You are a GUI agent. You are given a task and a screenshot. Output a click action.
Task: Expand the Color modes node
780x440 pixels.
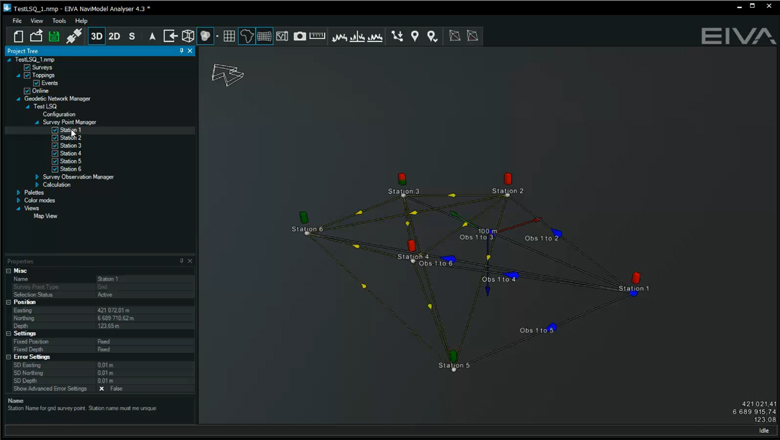point(18,200)
